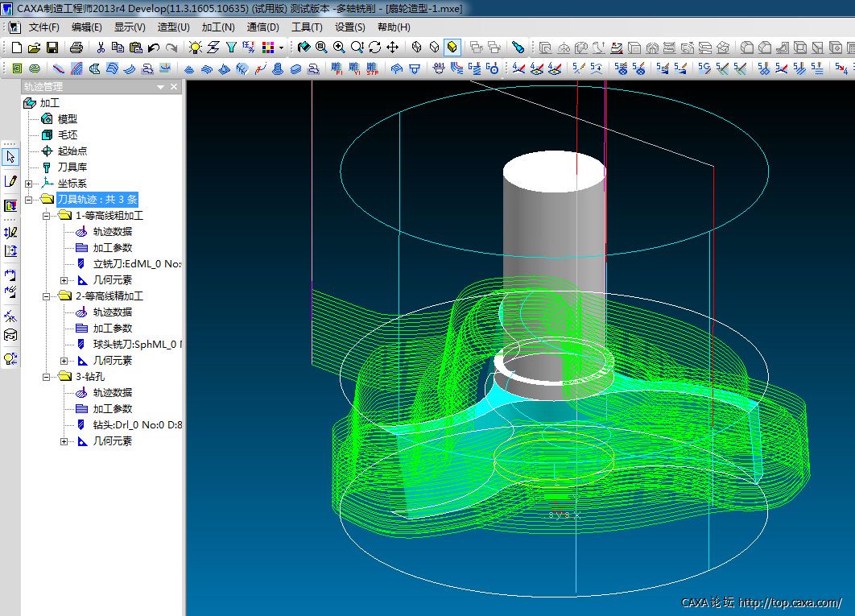
Task: Open the 编辑(E) menu
Action: 86,27
